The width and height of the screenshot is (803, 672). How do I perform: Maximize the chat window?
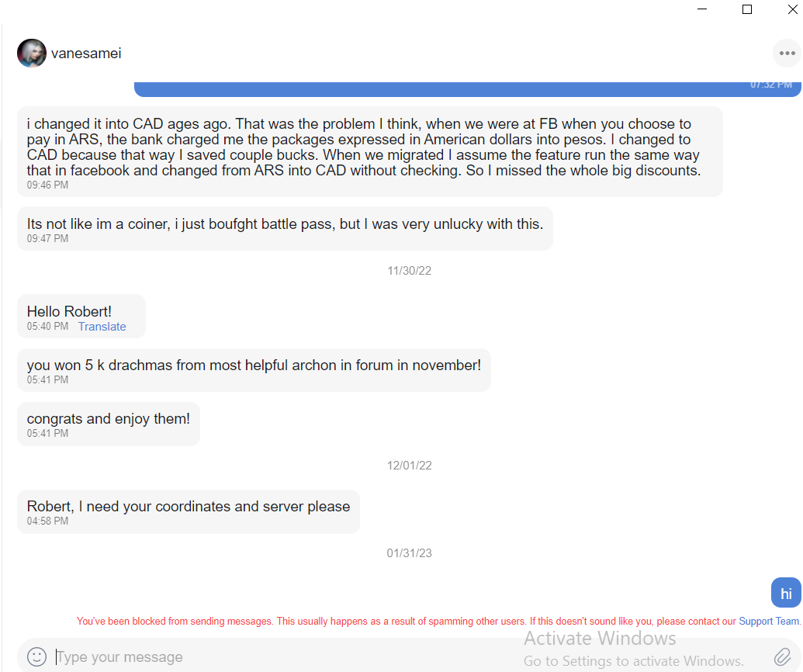click(747, 9)
